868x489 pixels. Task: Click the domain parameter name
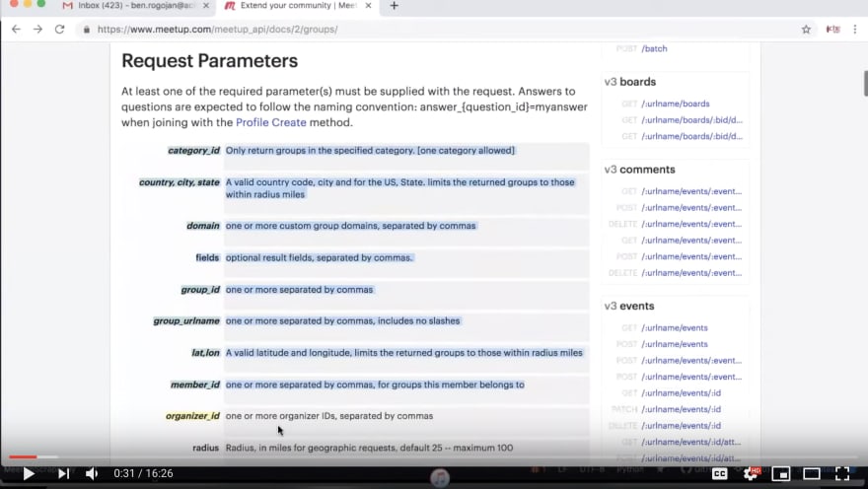click(x=202, y=226)
